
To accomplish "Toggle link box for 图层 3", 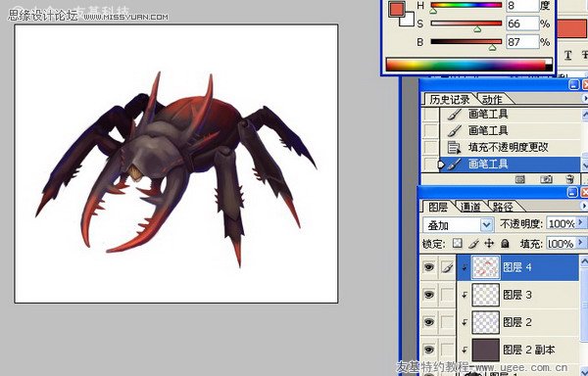I will click(447, 295).
